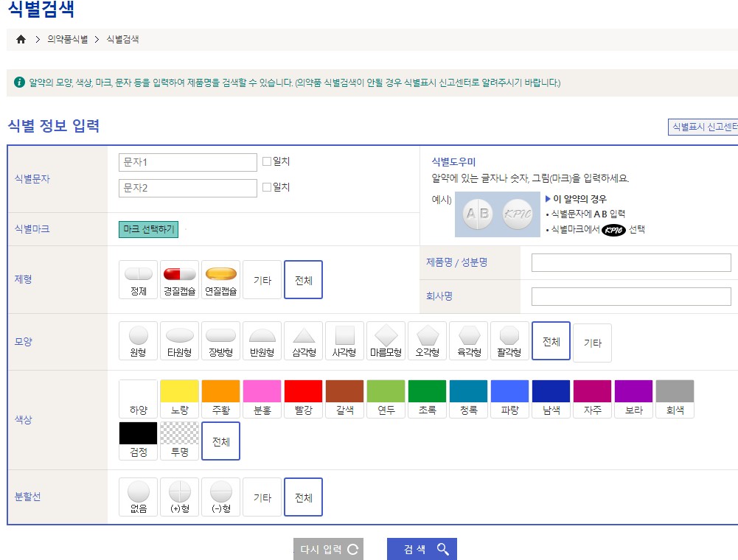Choose 기타 in the 제형 row

262,279
